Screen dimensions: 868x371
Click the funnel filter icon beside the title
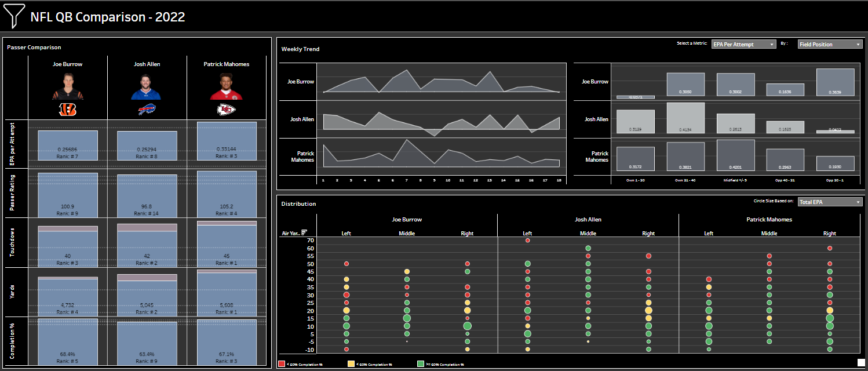click(14, 16)
